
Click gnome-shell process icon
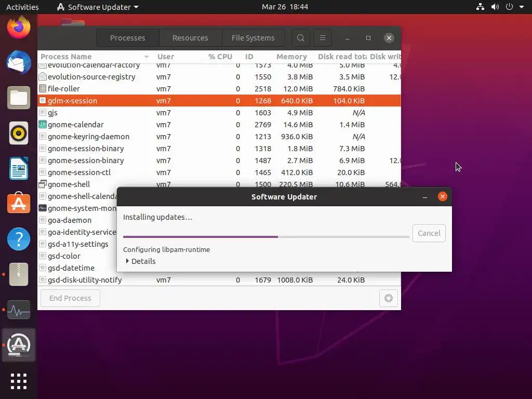[43, 184]
